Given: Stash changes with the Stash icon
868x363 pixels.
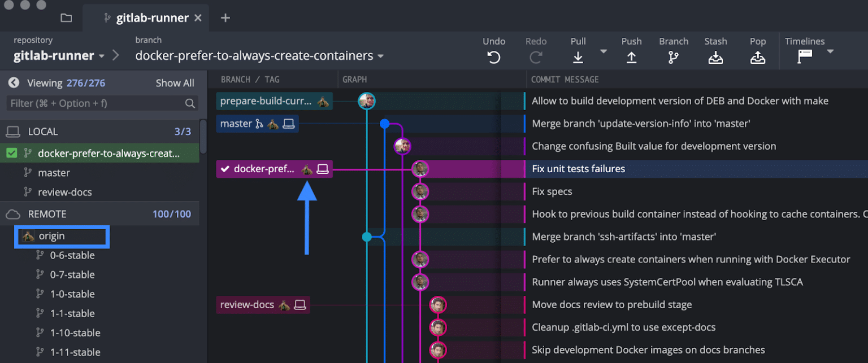Looking at the screenshot, I should 715,57.
